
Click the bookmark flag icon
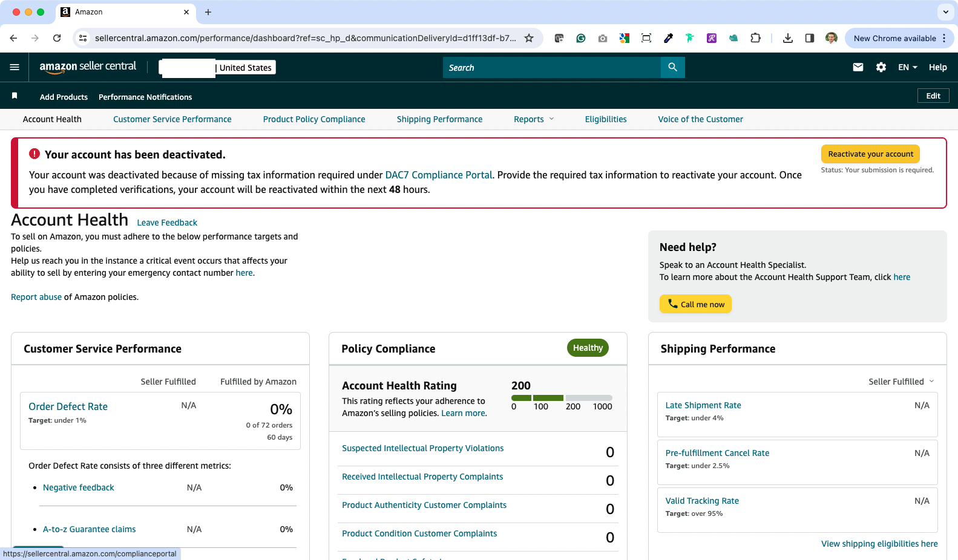click(15, 96)
